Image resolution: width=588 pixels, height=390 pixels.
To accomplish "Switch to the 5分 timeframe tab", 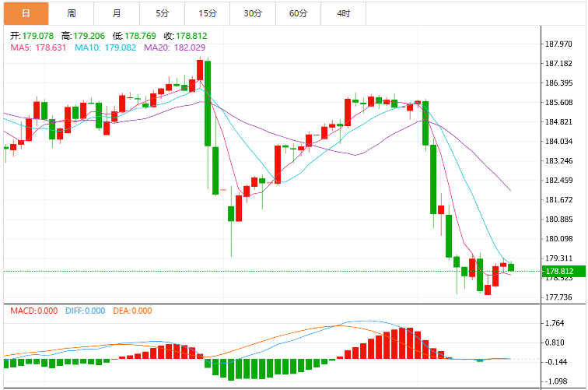I will pyautogui.click(x=163, y=13).
